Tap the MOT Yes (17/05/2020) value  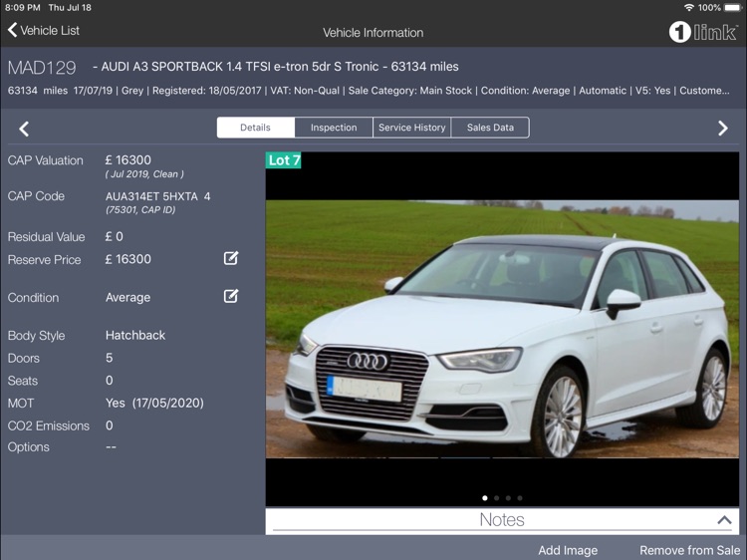coord(154,404)
